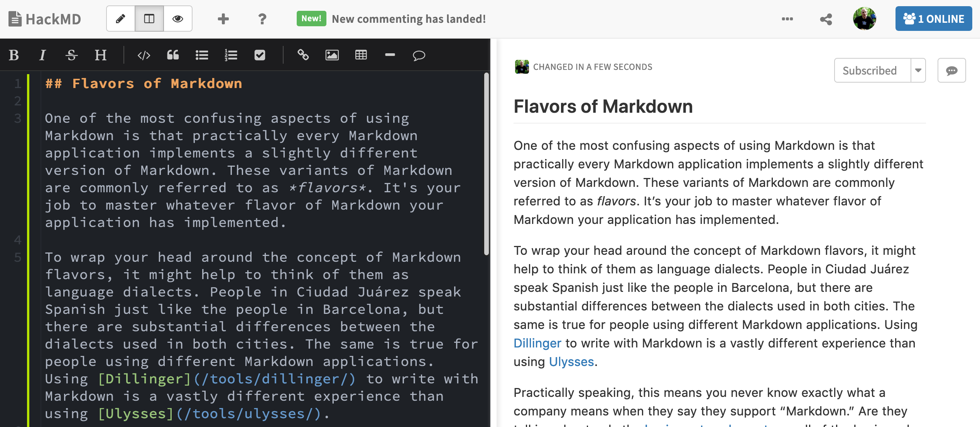Open new note with plus button
This screenshot has width=980, height=427.
click(x=223, y=18)
